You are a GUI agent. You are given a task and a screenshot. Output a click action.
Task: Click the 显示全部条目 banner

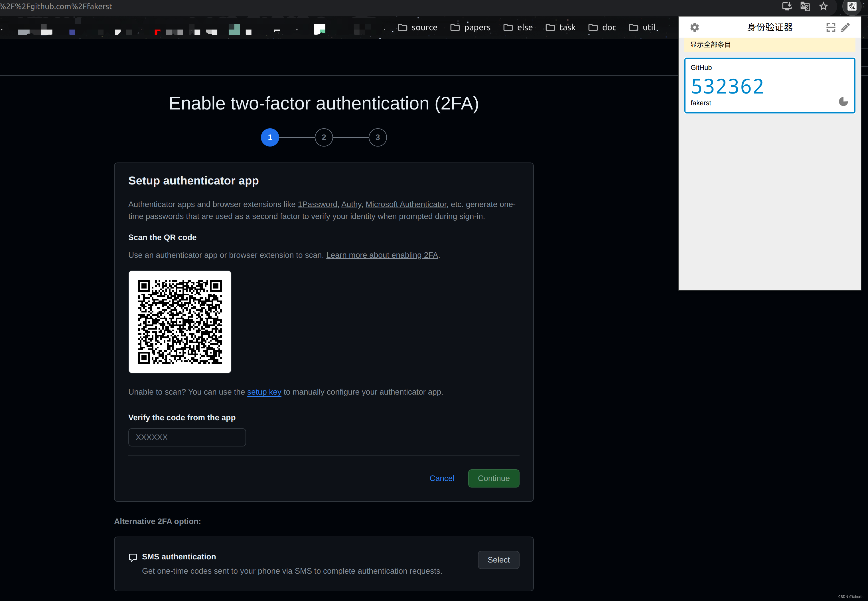click(x=770, y=44)
